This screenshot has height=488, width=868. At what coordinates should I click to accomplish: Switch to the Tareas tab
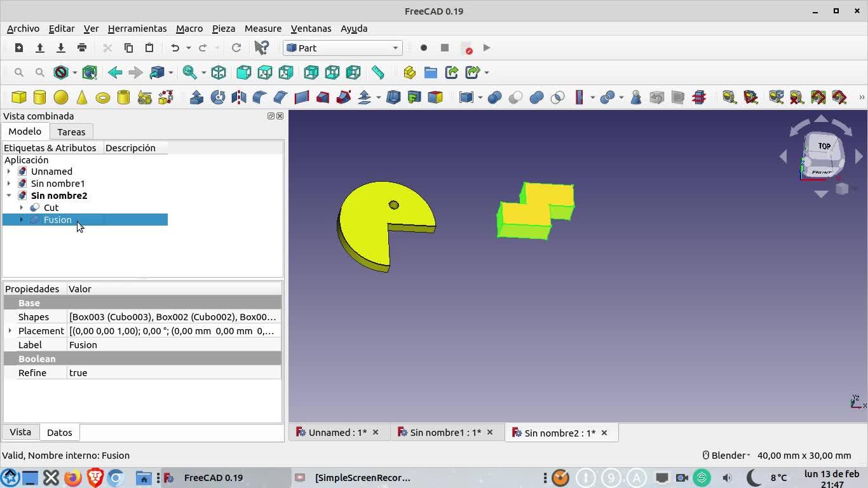click(71, 132)
